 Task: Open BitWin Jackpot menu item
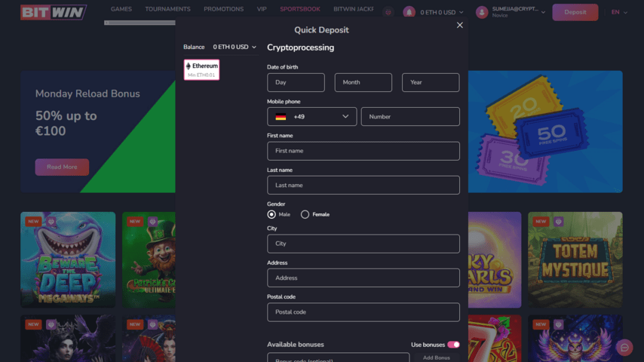tap(354, 9)
